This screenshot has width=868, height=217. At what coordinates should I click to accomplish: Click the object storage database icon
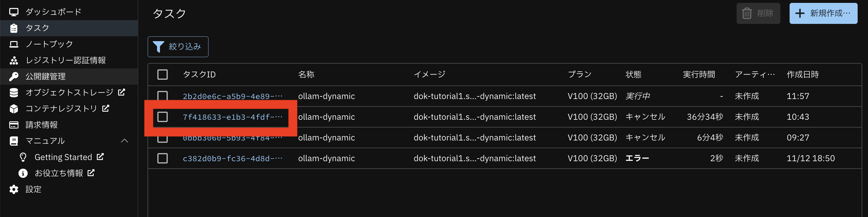coord(14,92)
